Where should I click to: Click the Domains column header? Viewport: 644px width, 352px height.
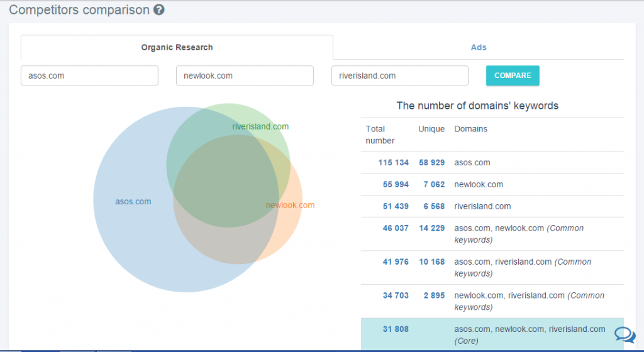click(x=470, y=129)
